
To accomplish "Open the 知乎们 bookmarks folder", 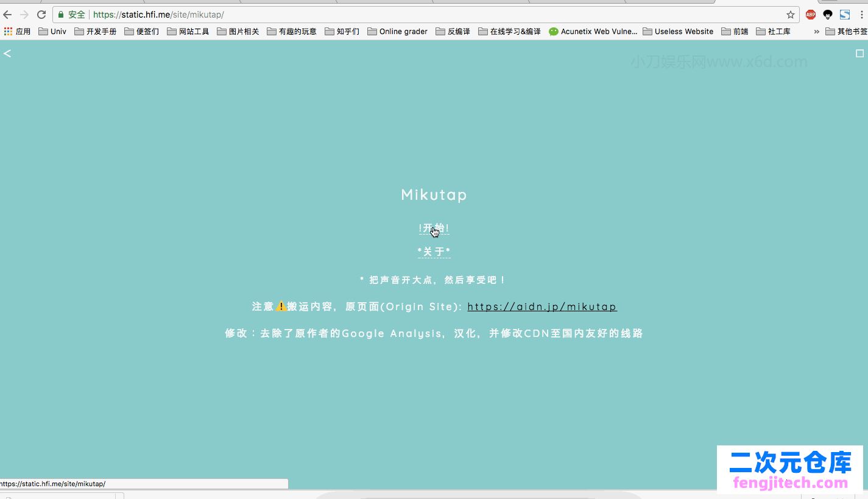I will point(342,31).
